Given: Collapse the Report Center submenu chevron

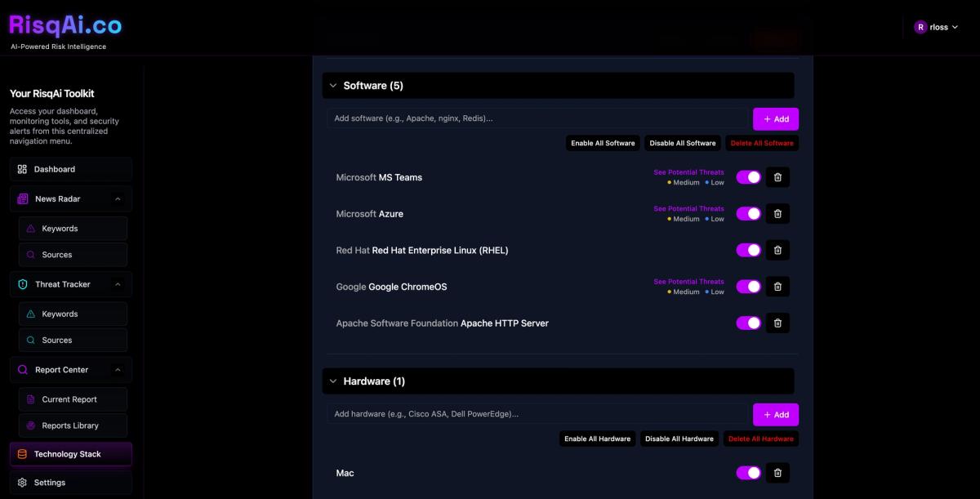Looking at the screenshot, I should point(118,370).
